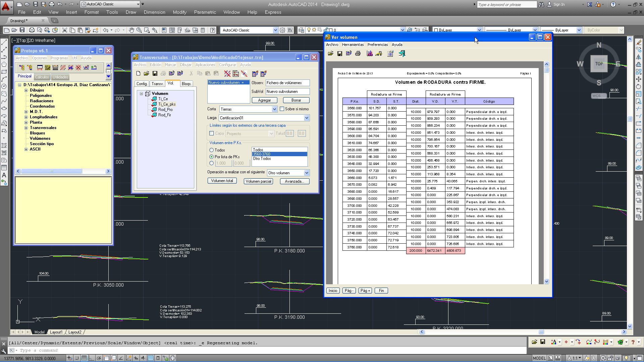Open the bar chart tool in Ver volumen
Viewport: 644px width, 362px height.
click(x=370, y=54)
